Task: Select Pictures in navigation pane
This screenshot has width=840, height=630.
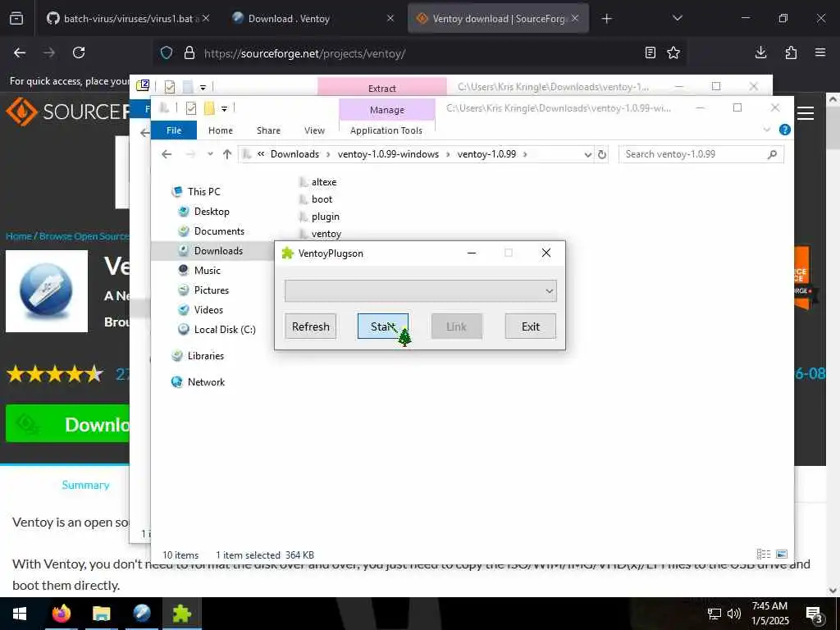Action: (211, 290)
